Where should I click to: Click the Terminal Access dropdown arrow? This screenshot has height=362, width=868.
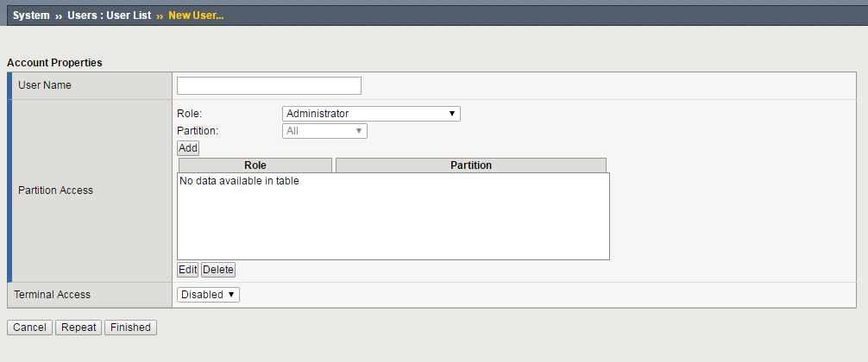click(231, 295)
